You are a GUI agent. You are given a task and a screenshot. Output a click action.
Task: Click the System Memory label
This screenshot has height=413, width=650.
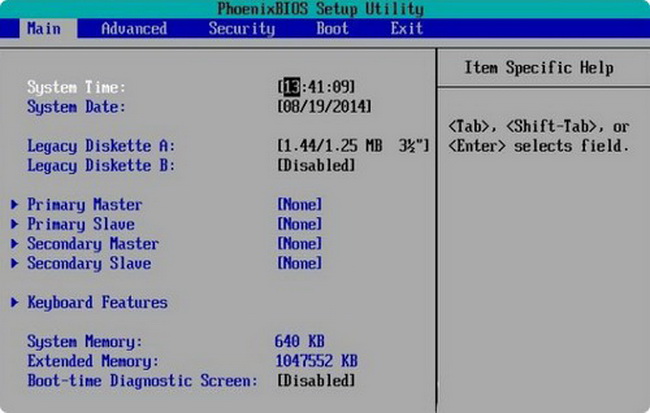point(85,341)
